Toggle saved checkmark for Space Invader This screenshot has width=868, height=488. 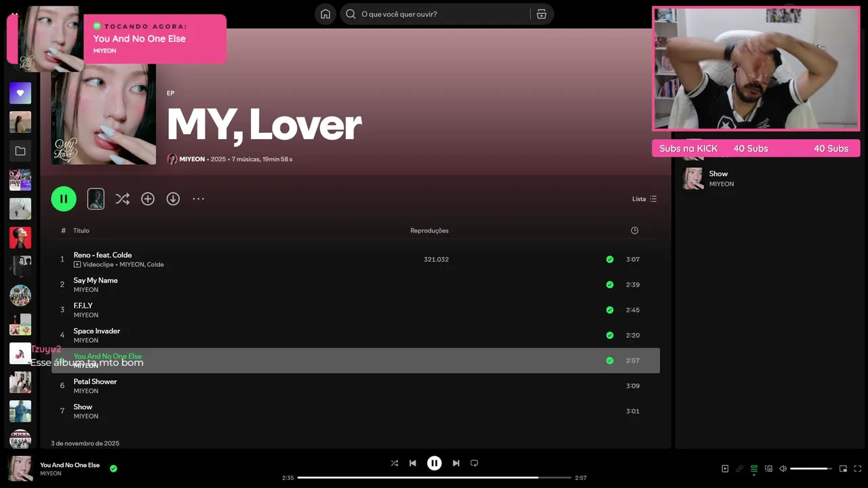tap(610, 335)
